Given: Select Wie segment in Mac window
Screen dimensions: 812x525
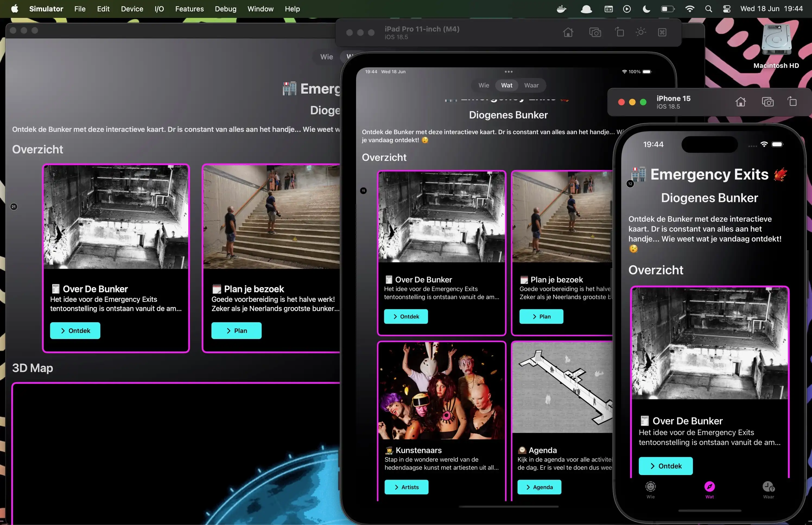Looking at the screenshot, I should [x=326, y=57].
